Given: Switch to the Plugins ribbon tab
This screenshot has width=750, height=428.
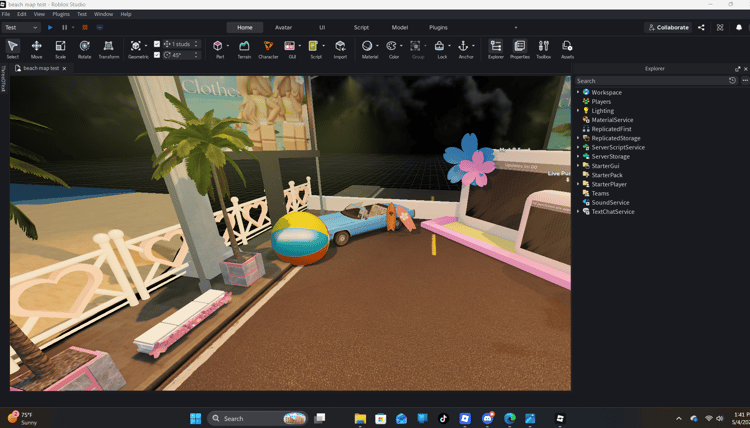Looking at the screenshot, I should [438, 28].
